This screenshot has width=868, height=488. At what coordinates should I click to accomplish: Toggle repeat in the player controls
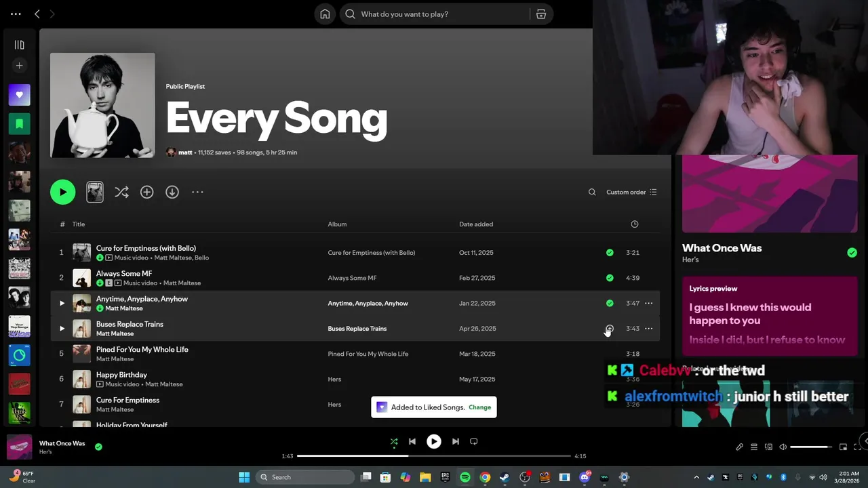(474, 441)
